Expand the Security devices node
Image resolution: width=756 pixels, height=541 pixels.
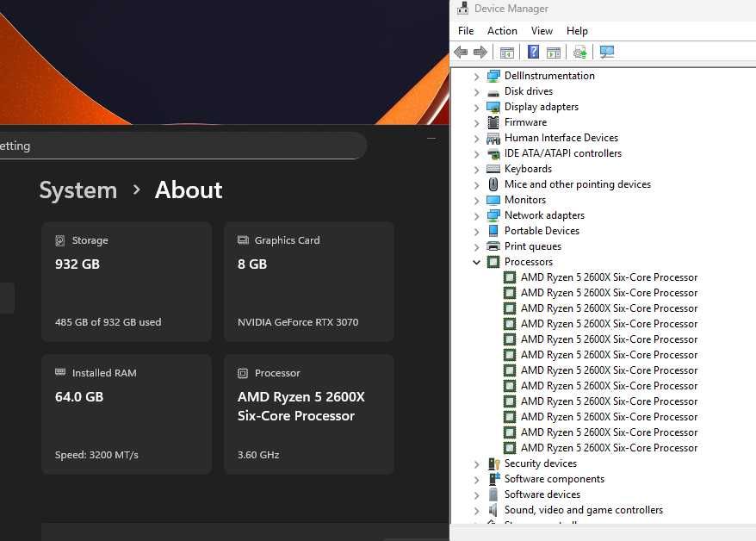[476, 463]
